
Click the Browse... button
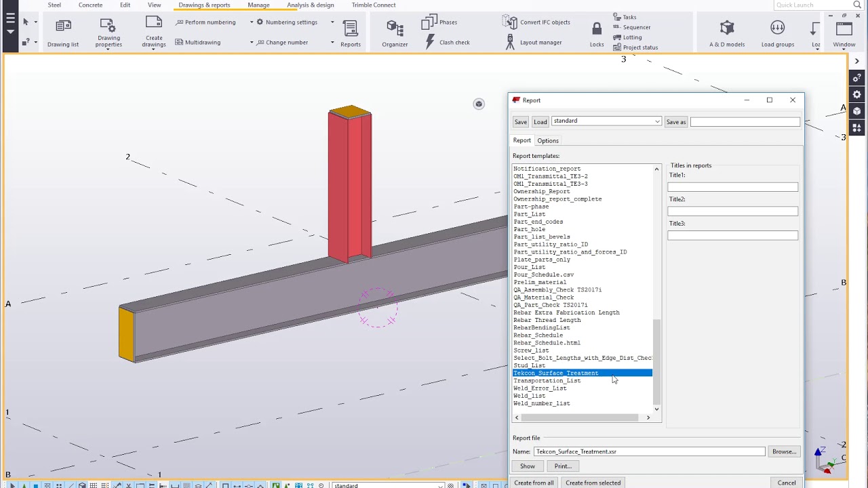pyautogui.click(x=784, y=451)
